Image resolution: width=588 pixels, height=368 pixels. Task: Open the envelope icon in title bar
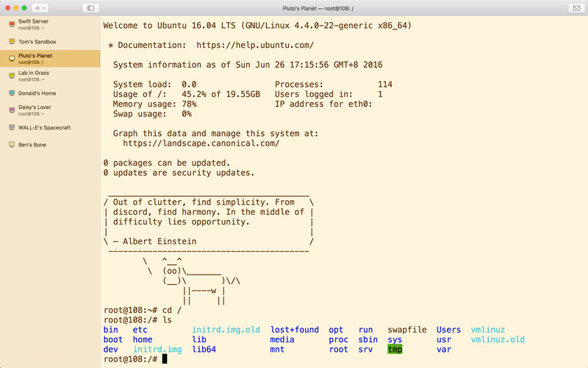pos(576,8)
